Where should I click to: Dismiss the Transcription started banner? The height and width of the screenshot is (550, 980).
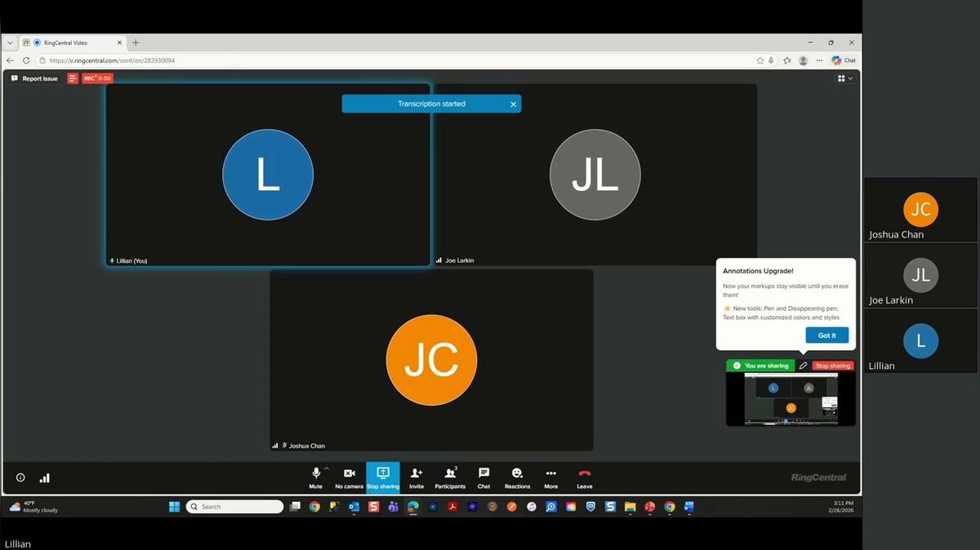point(513,104)
